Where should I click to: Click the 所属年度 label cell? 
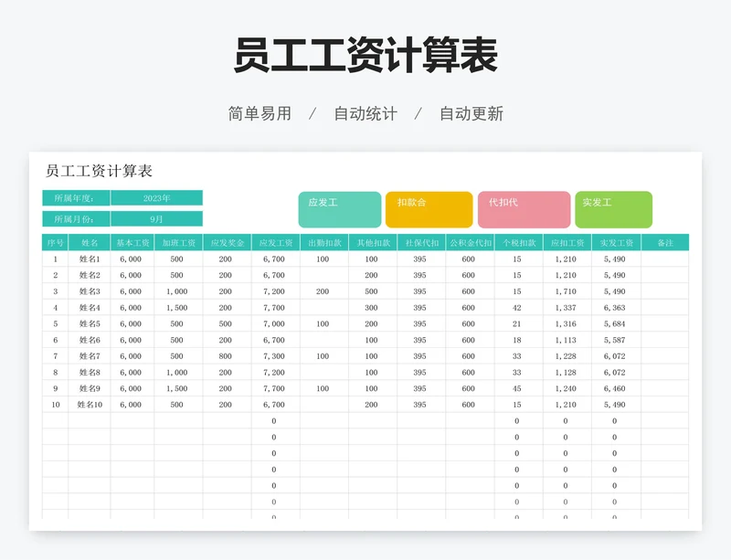tap(76, 197)
